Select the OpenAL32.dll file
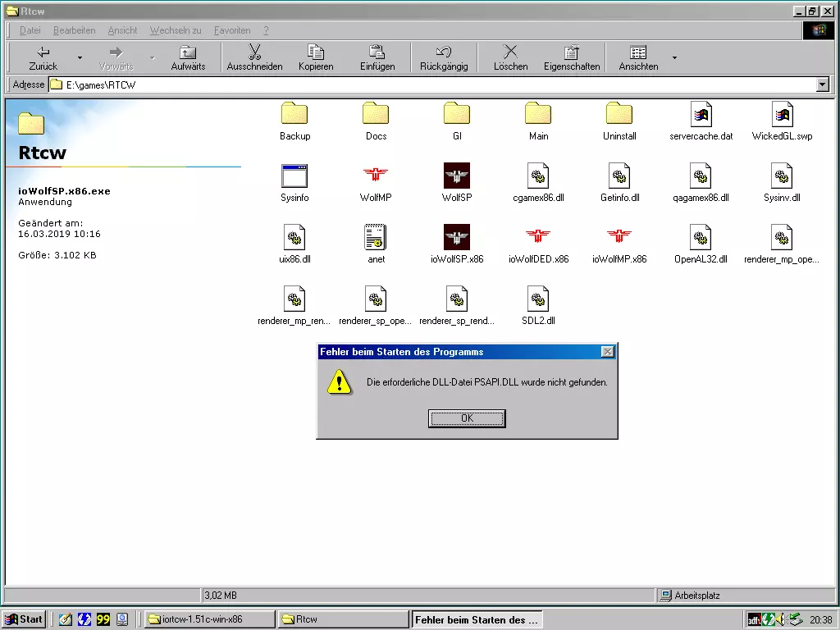Viewport: 840px width, 630px height. pos(701,244)
